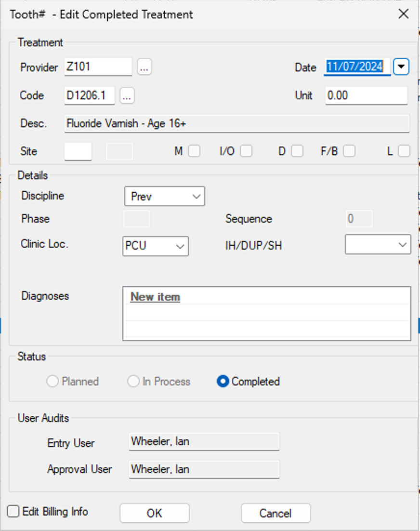The width and height of the screenshot is (420, 531).
Task: Check the I/O surface checkbox
Action: 246,151
